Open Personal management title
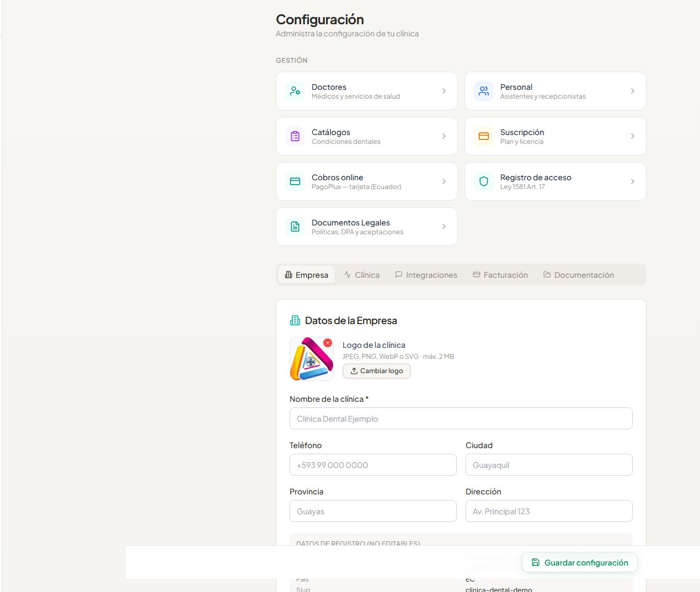Screen dimensions: 700x592 click(516, 87)
